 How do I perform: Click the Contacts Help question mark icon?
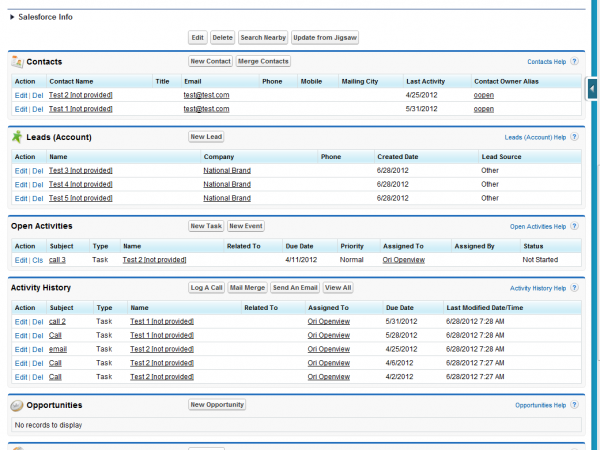tap(574, 61)
